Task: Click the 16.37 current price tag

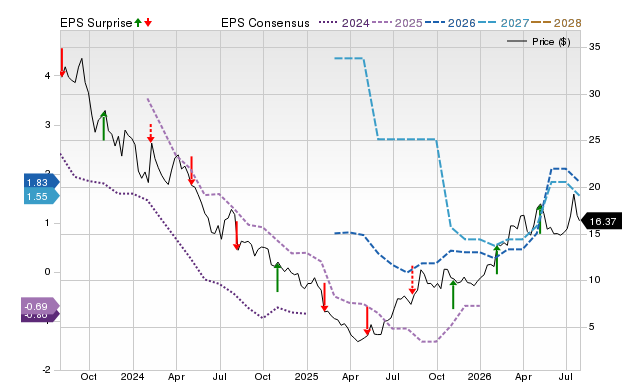Action: [x=601, y=221]
